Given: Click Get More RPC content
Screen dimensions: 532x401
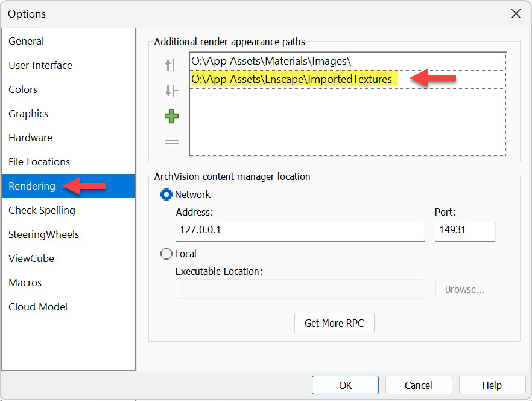Looking at the screenshot, I should [334, 323].
